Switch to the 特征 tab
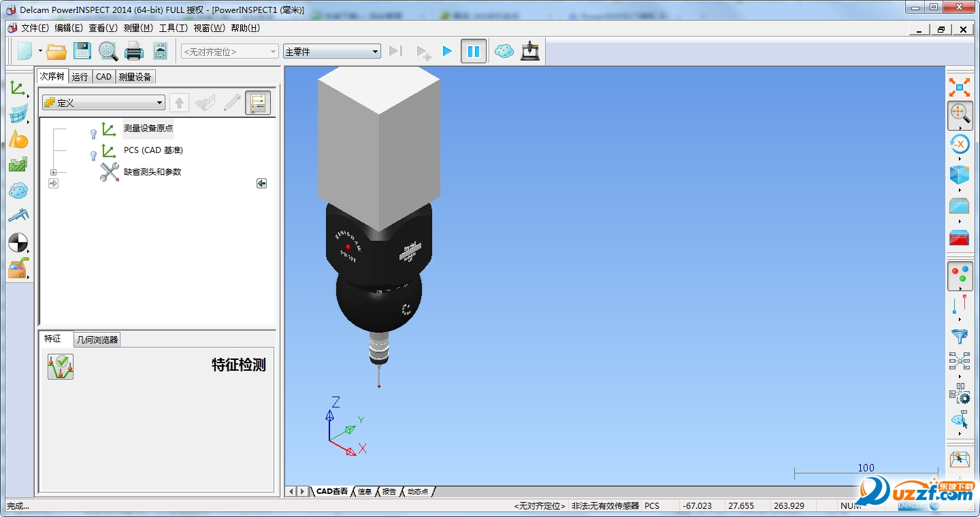 [x=52, y=339]
